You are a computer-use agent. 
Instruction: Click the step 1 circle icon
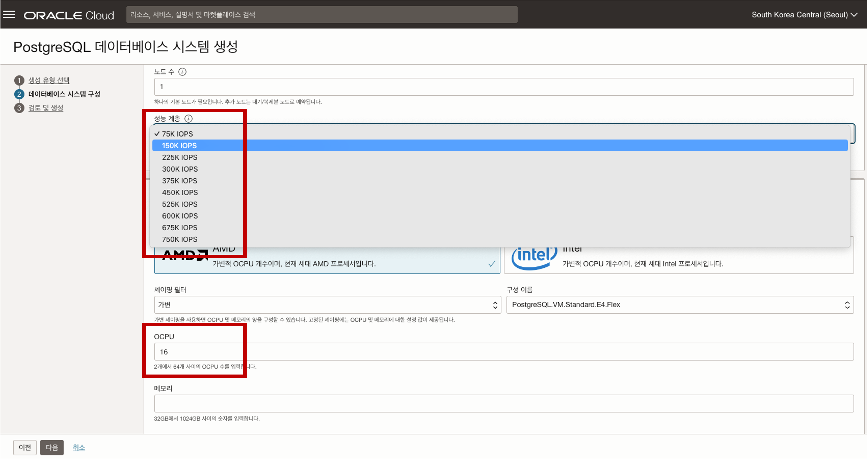(19, 81)
